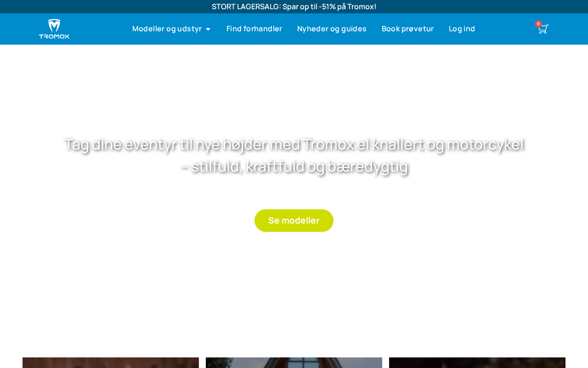Viewport: 588px width, 368px height.
Task: Select Book prøvetur in the navigation
Action: (407, 29)
